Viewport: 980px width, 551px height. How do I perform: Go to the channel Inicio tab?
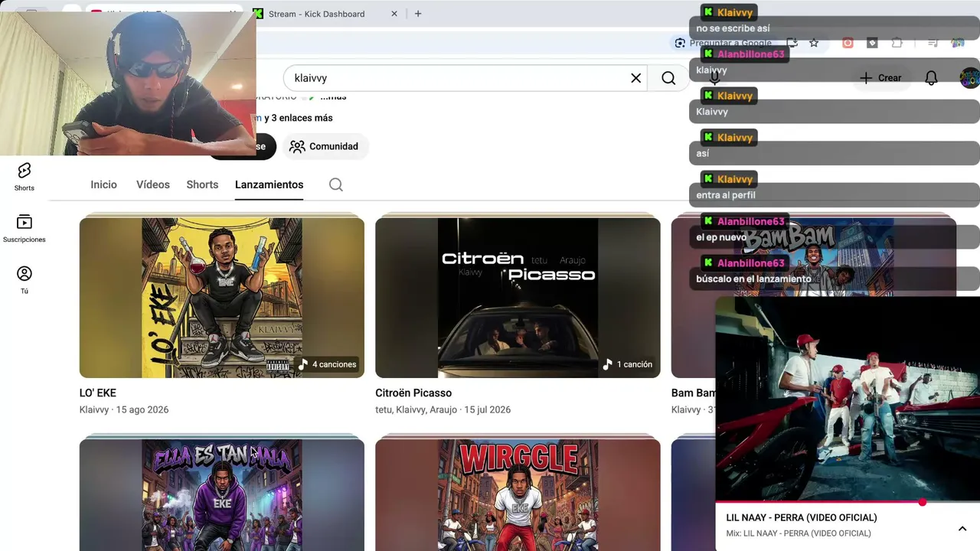point(103,184)
